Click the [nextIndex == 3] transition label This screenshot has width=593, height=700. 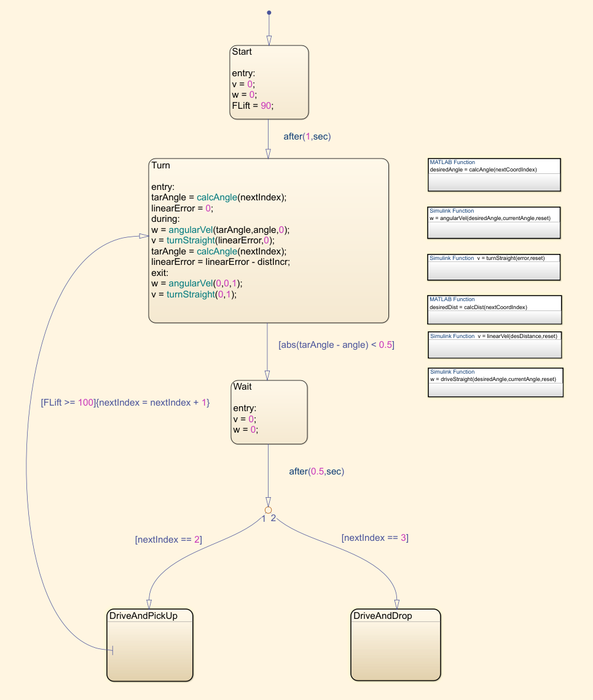point(375,538)
